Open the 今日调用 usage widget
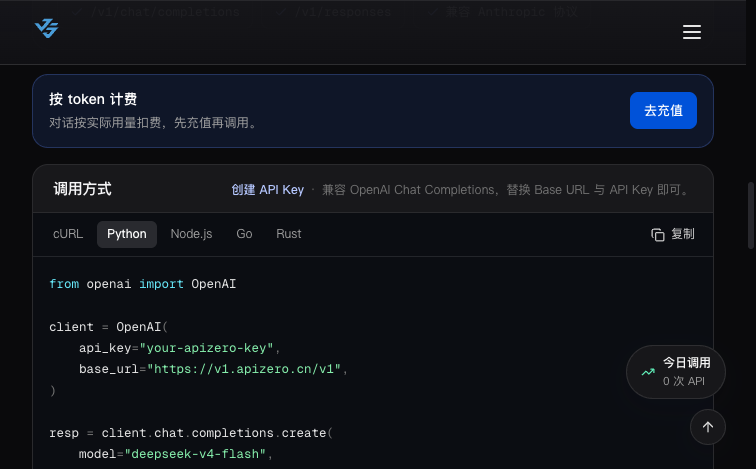Screen dimensions: 756x469 pyautogui.click(x=675, y=372)
